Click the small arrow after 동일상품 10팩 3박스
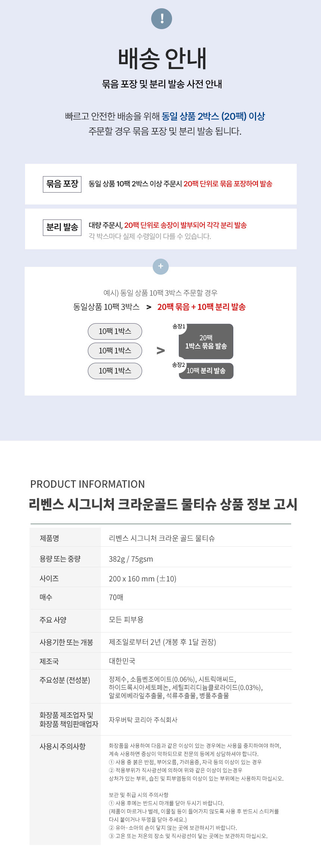 149,307
